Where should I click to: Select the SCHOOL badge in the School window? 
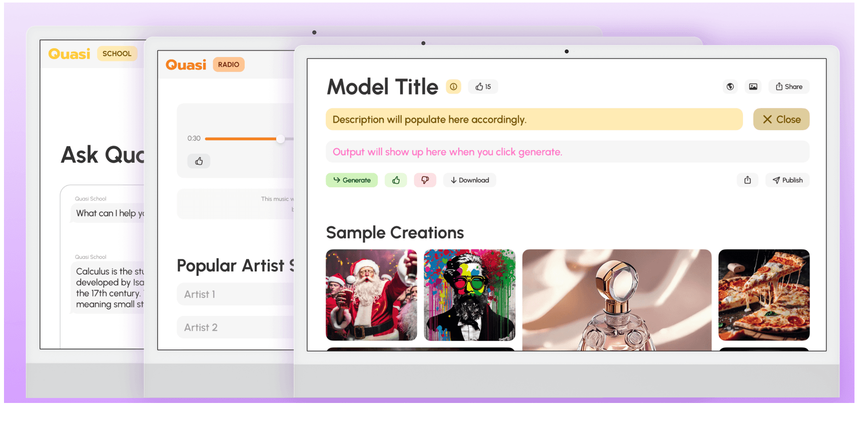[x=117, y=54]
